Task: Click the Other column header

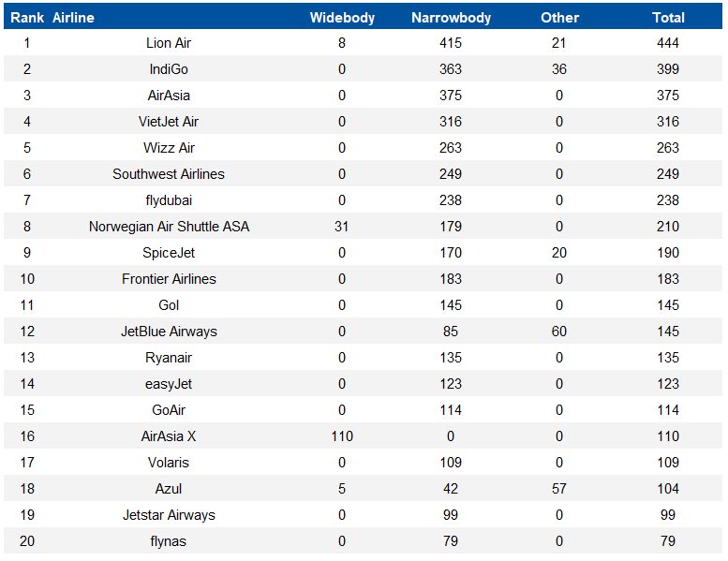Action: [559, 18]
